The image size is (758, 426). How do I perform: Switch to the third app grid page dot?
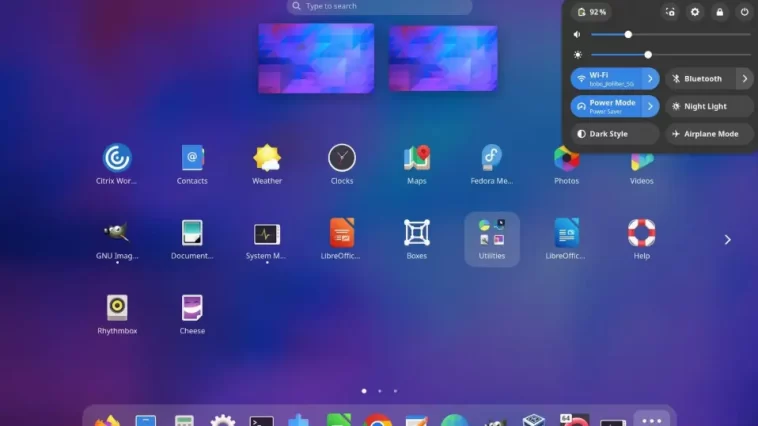point(395,391)
